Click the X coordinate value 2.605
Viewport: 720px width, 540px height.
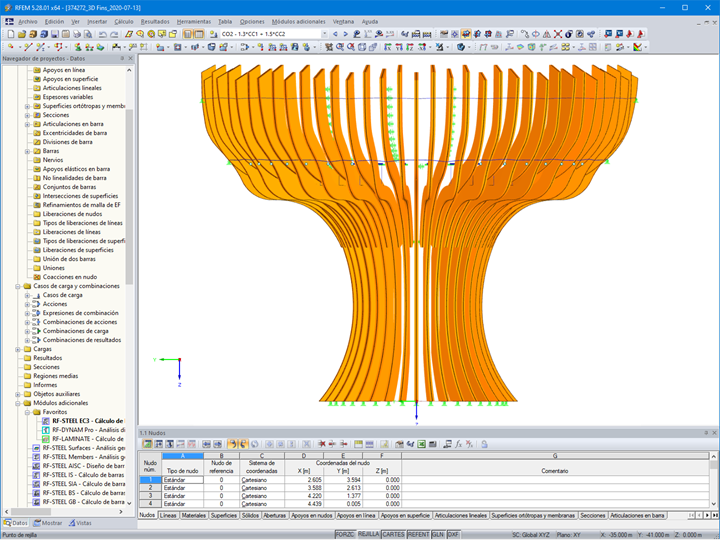[x=304, y=480]
